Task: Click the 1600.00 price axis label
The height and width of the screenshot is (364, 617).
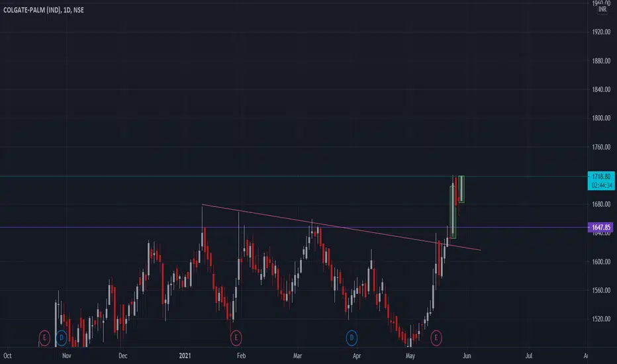Action: pyautogui.click(x=601, y=261)
